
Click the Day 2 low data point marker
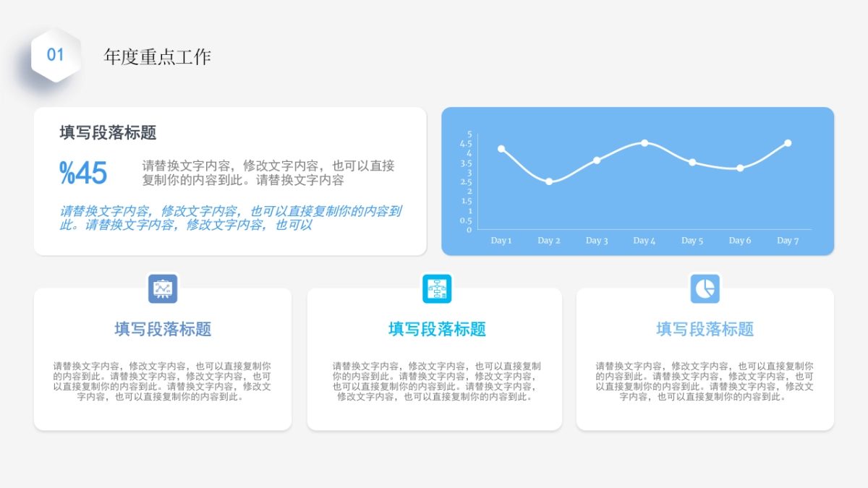click(x=549, y=181)
